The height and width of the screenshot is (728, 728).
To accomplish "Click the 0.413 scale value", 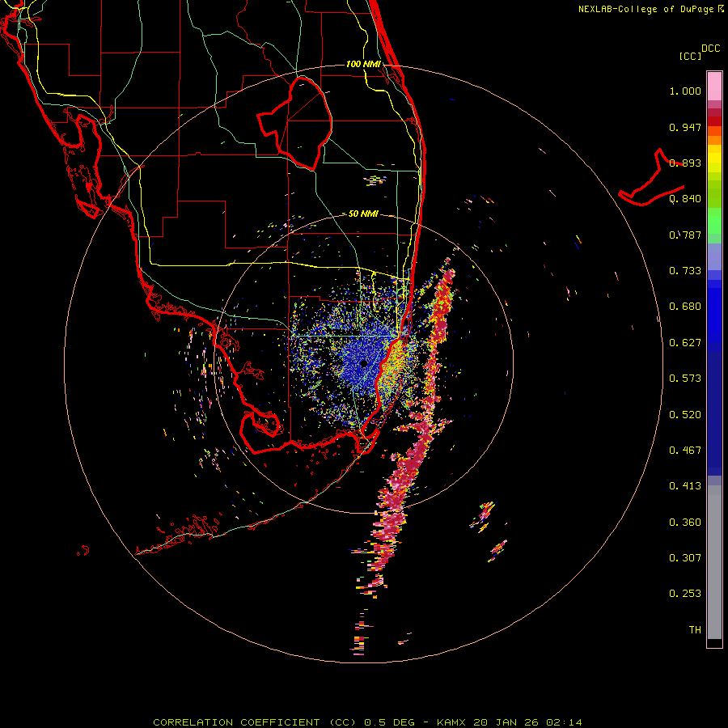I will tap(685, 486).
